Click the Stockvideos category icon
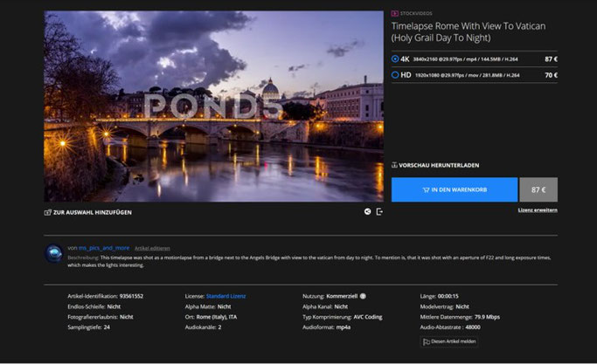Image resolution: width=597 pixels, height=364 pixels. 395,13
